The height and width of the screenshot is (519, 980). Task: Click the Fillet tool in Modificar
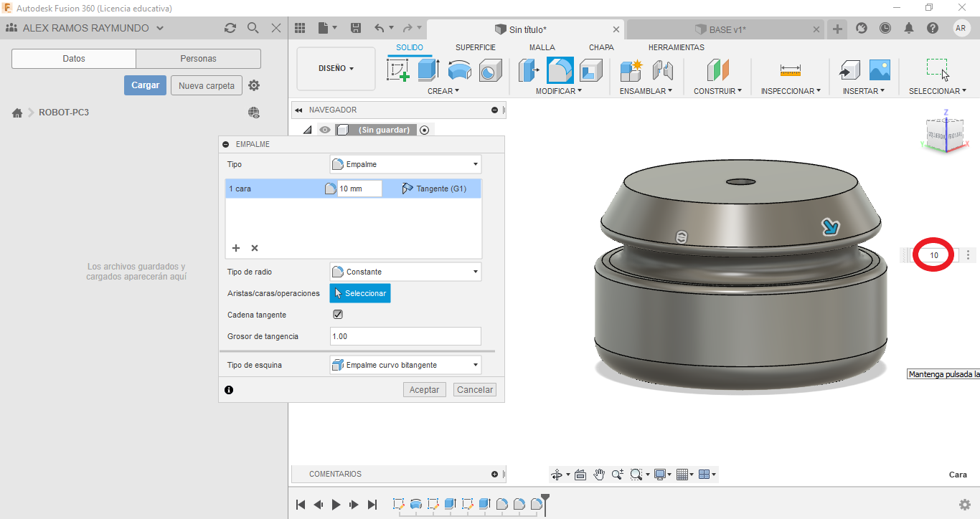(x=560, y=70)
